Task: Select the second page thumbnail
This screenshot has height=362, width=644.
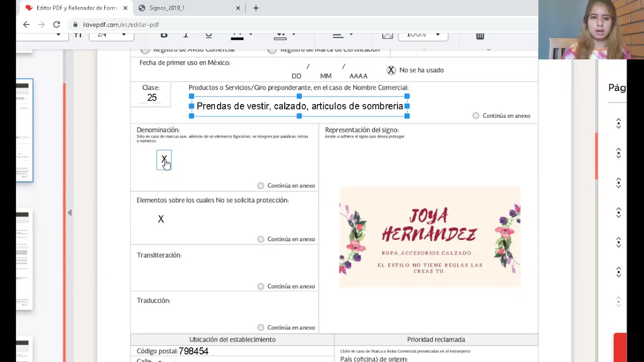Action: 24,260
